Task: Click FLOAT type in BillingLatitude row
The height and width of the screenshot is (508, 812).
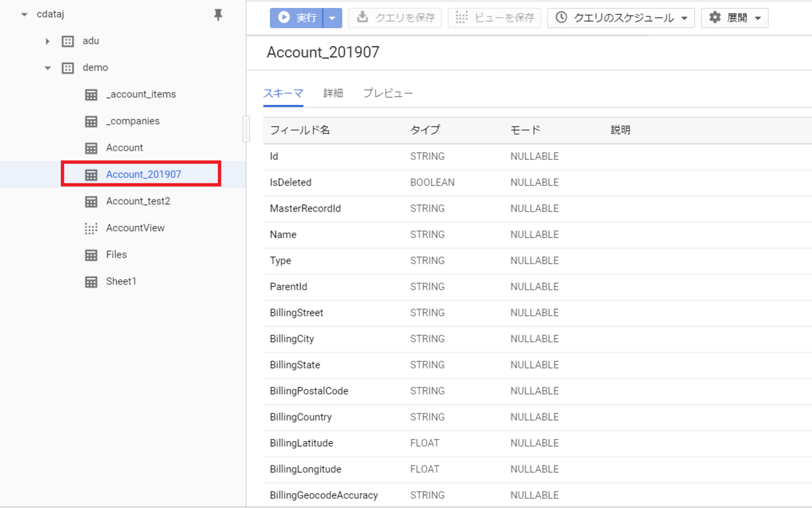Action: (424, 443)
